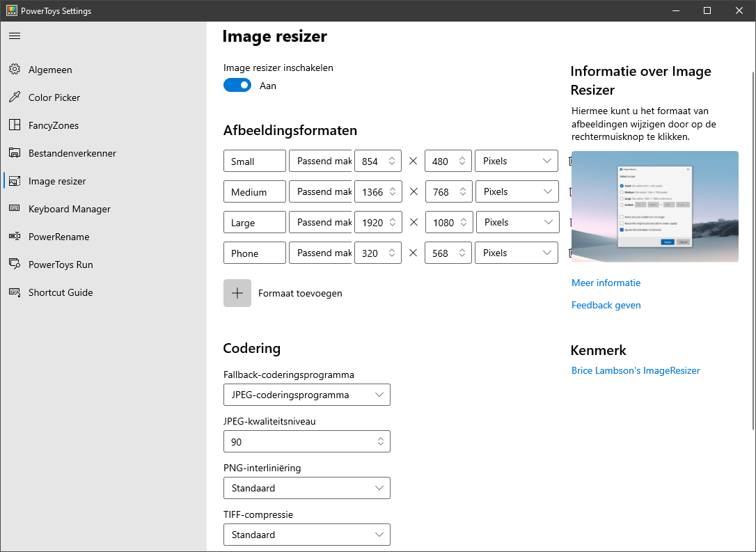Click the PowerToys app icon in title bar

coord(12,10)
